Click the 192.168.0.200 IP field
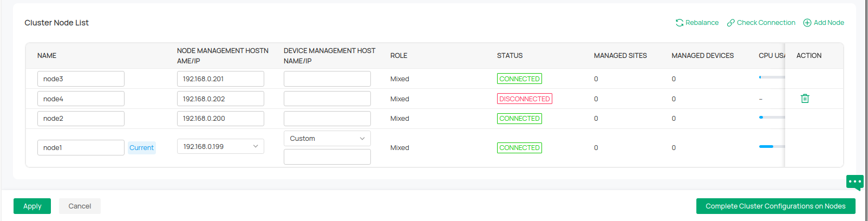This screenshot has width=868, height=221. tap(220, 119)
